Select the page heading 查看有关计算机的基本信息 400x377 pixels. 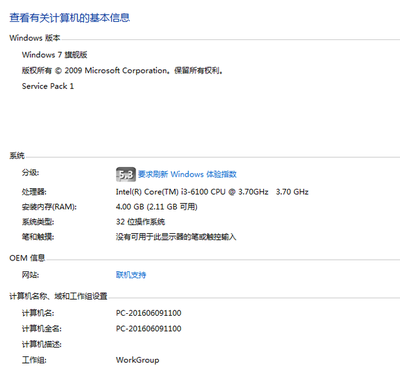[x=69, y=18]
